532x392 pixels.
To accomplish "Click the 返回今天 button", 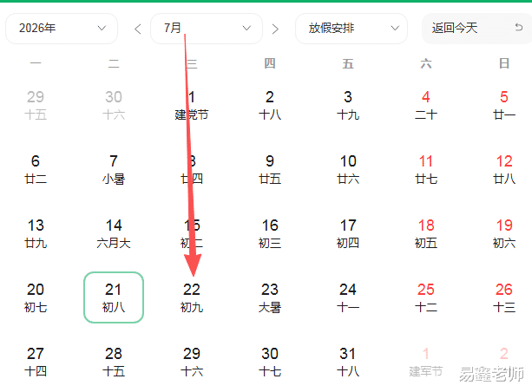I will 476,29.
